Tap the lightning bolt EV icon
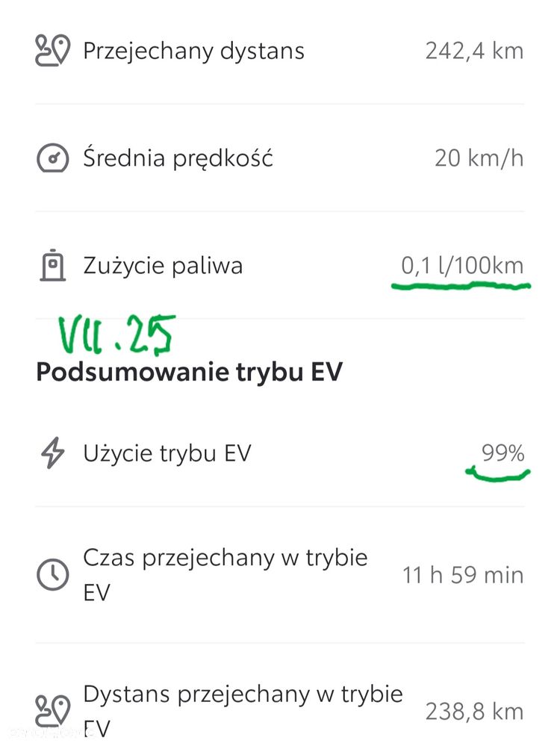 pos(52,454)
